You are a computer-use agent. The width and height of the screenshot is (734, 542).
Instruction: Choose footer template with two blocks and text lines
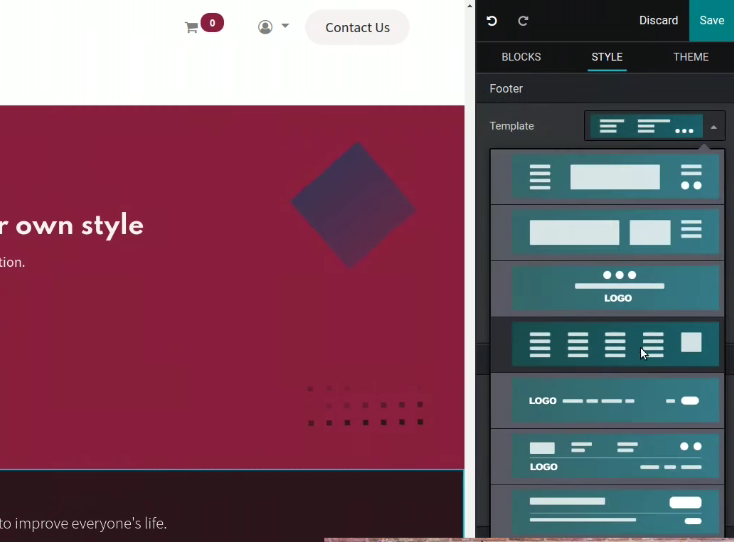[615, 232]
